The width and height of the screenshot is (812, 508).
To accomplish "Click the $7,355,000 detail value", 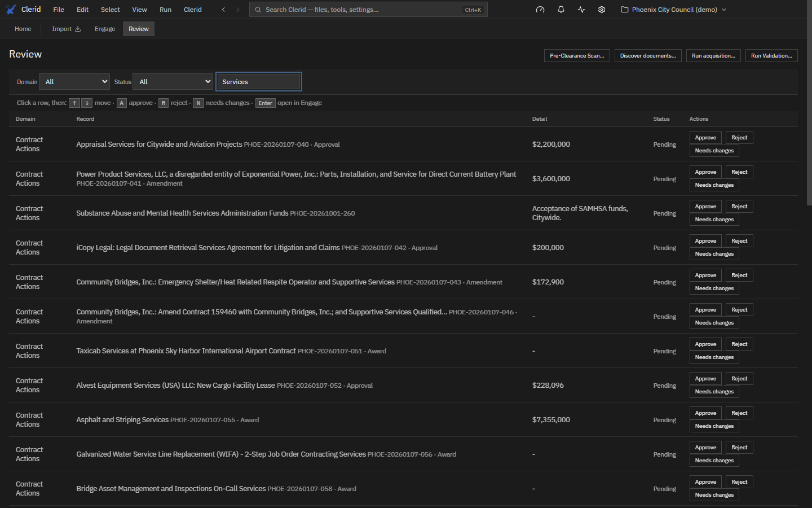I will pos(551,420).
